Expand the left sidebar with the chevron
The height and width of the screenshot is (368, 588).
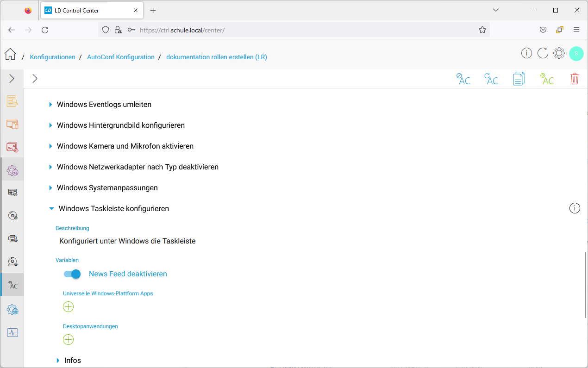click(x=12, y=79)
